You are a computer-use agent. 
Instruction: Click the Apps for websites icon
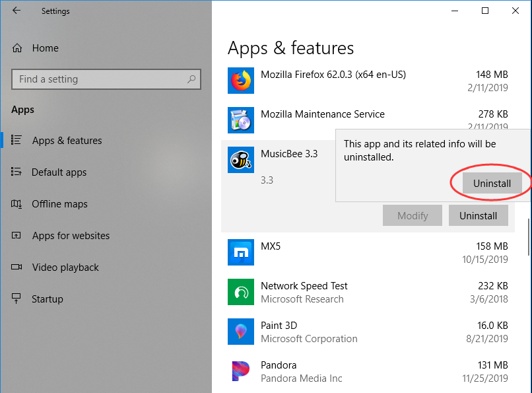tap(17, 235)
